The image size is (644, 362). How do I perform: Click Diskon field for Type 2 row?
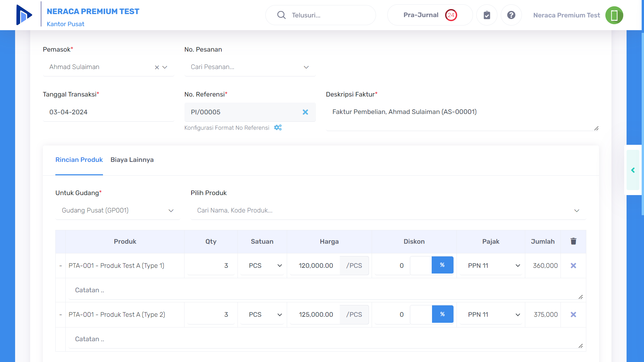[x=392, y=314]
